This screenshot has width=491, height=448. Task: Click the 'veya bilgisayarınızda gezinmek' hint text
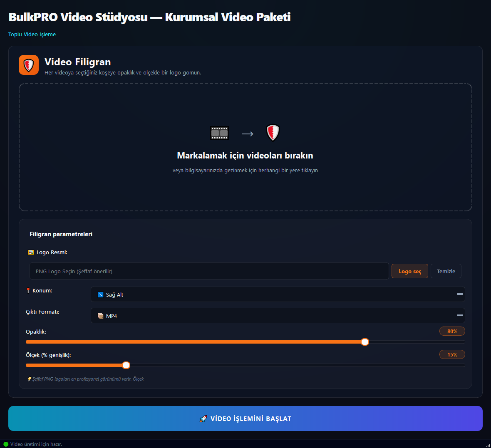pyautogui.click(x=245, y=170)
